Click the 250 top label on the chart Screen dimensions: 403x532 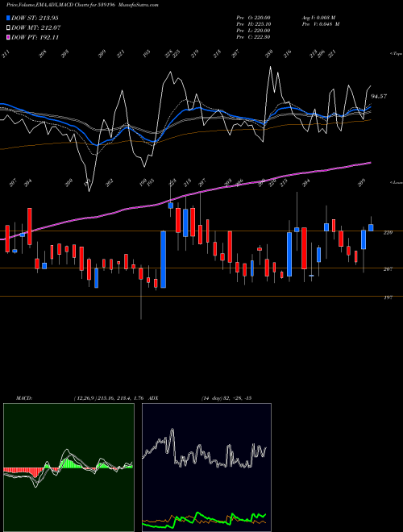(269, 54)
